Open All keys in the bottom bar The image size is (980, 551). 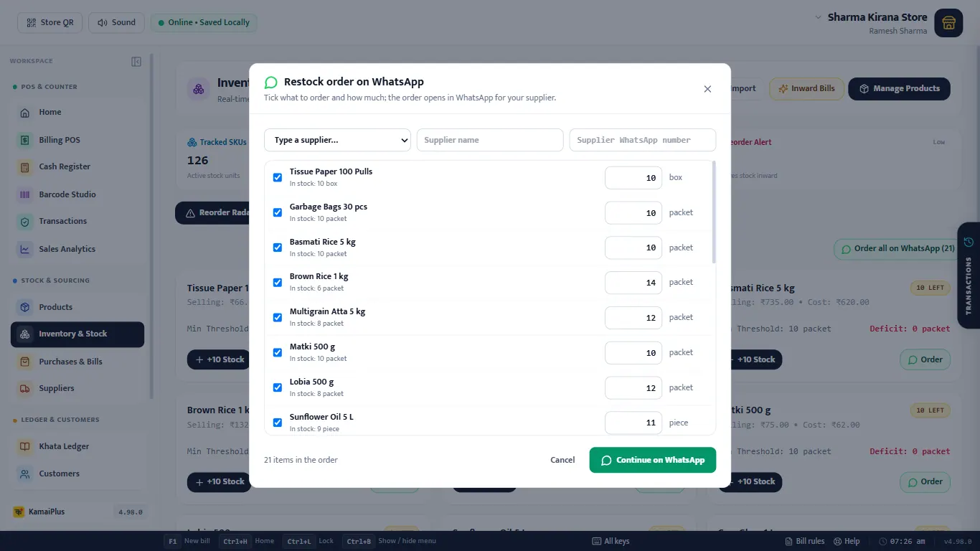pyautogui.click(x=611, y=541)
